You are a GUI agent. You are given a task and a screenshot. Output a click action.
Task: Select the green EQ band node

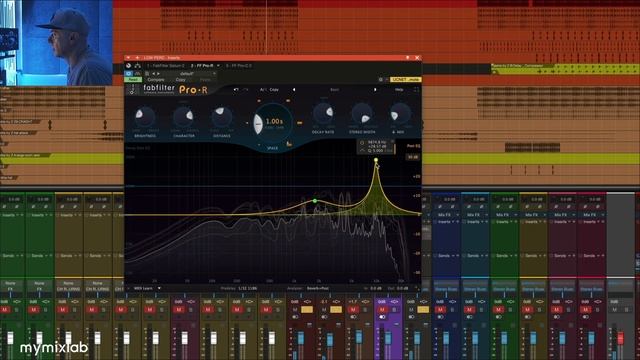[315, 201]
